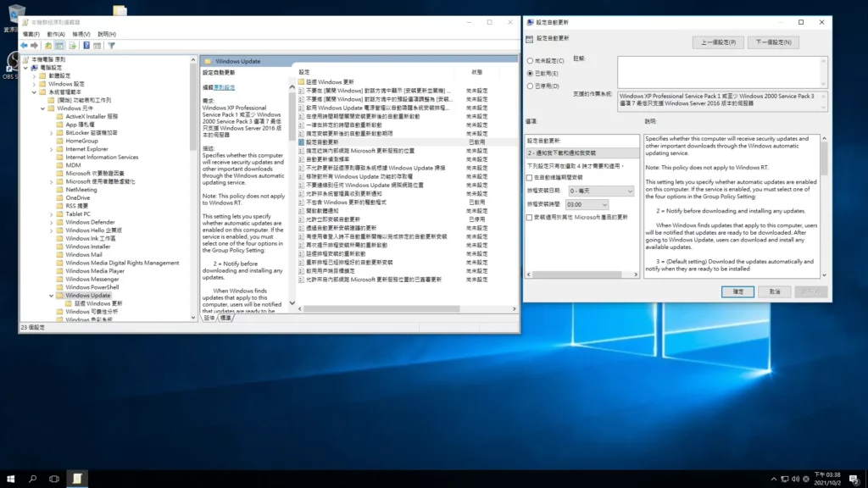Open the 檔案(F) menu
The height and width of the screenshot is (488, 868).
click(31, 34)
